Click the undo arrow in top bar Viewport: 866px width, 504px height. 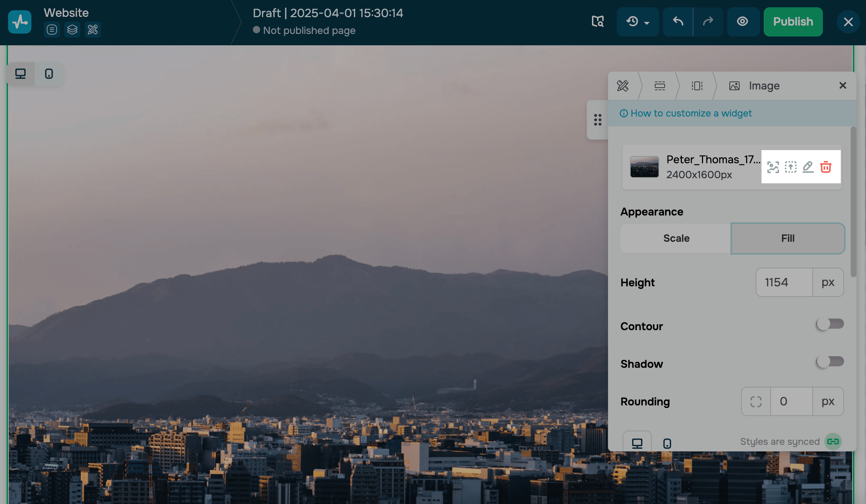click(x=678, y=22)
